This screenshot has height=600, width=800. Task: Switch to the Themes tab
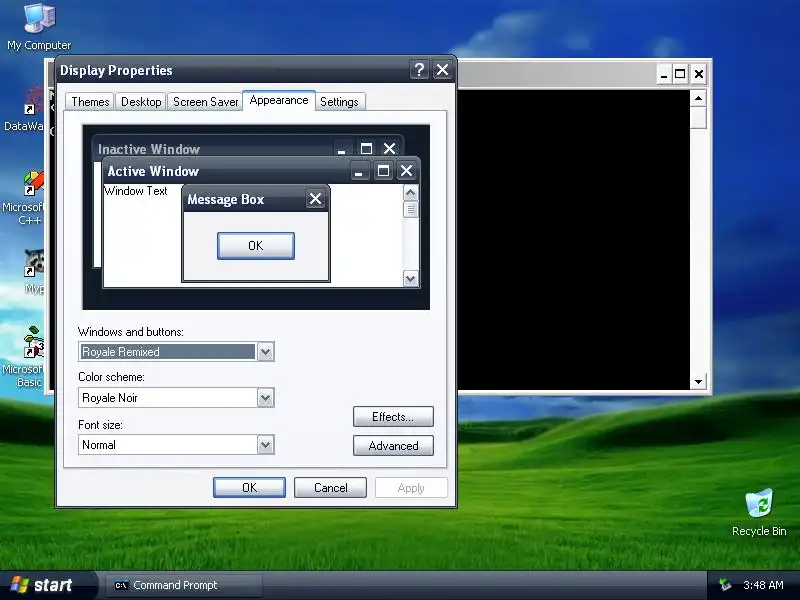click(90, 102)
